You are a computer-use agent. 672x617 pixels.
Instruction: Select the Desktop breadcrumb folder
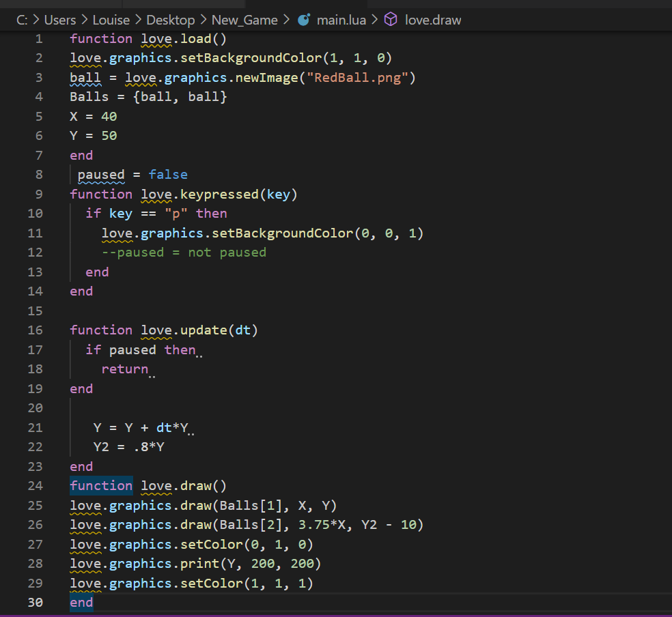[171, 20]
